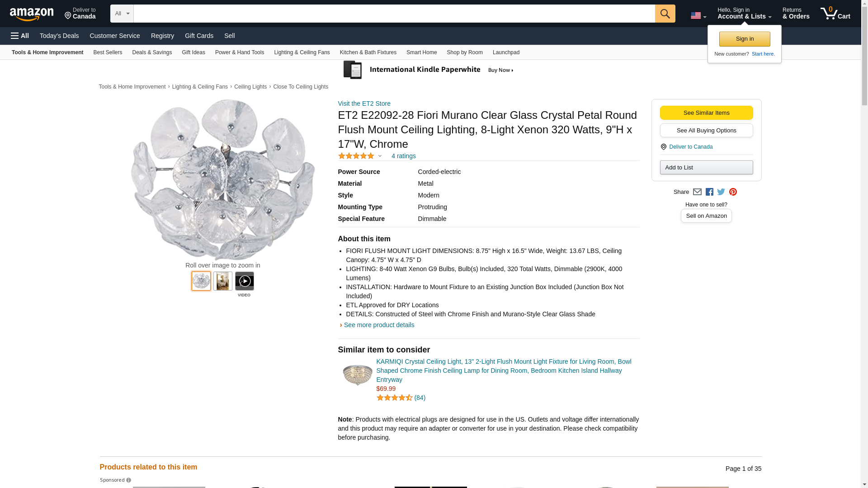
Task: Click into the search text field
Action: click(393, 14)
